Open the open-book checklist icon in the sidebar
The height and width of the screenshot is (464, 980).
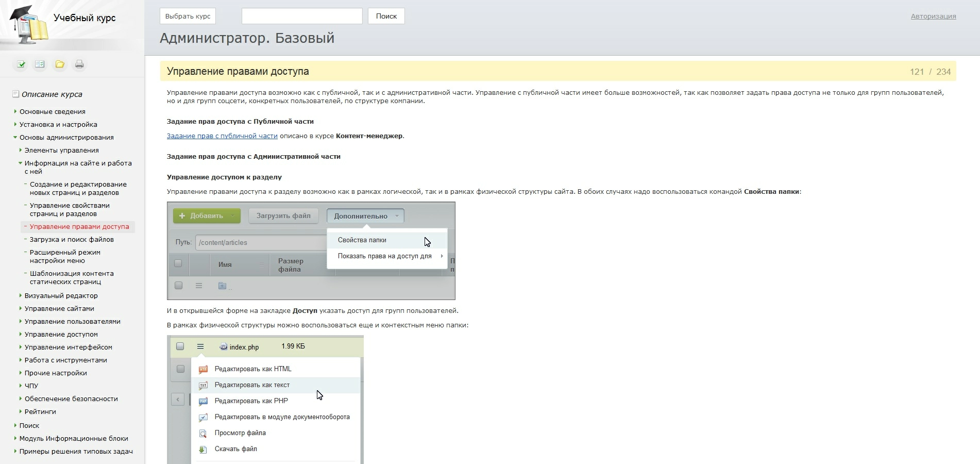pos(40,64)
